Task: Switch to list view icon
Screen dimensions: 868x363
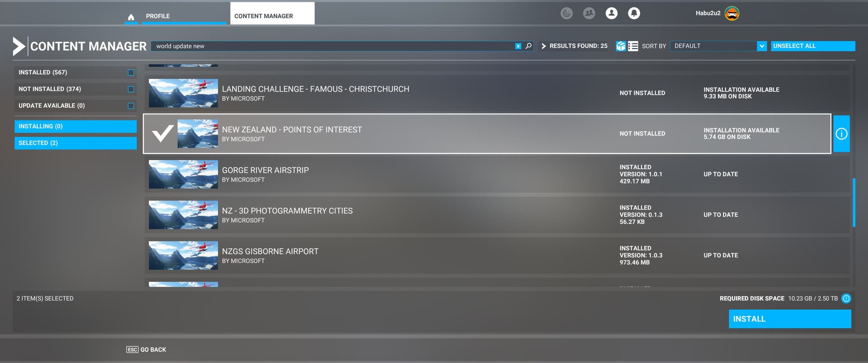Action: pyautogui.click(x=633, y=46)
